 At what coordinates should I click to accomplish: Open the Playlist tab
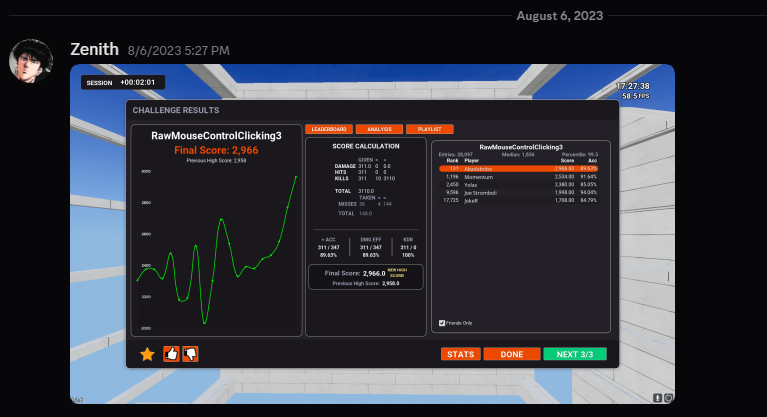(x=429, y=129)
